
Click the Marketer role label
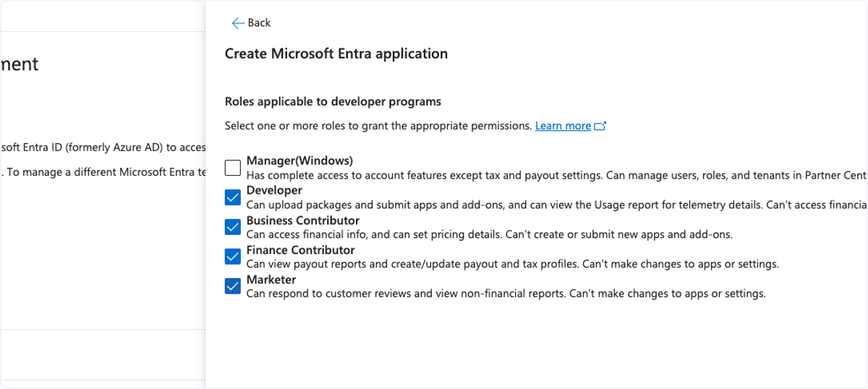pos(271,279)
